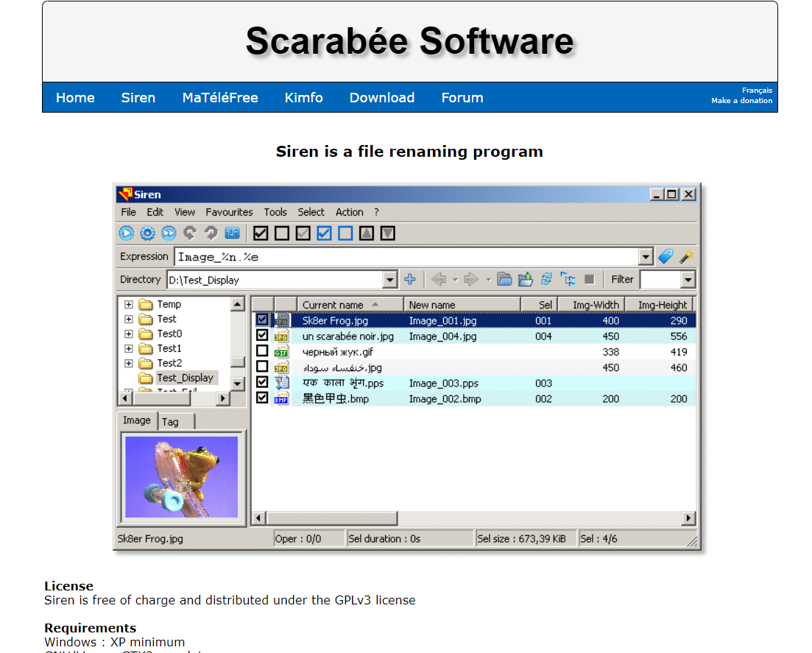Click the black checked-box select all icon

point(261,233)
